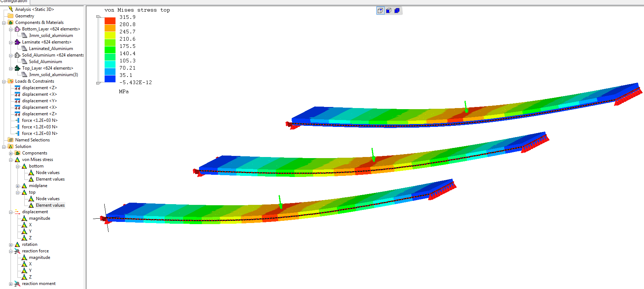The width and height of the screenshot is (644, 289).
Task: Click the cyan legend color band
Action: click(110, 64)
